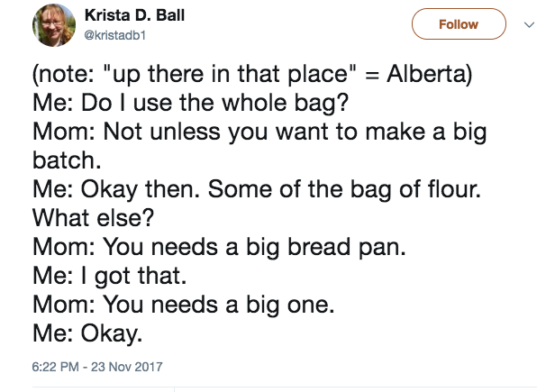Select the line "Some of the bag of flour."
555x392 pixels.
(344, 189)
